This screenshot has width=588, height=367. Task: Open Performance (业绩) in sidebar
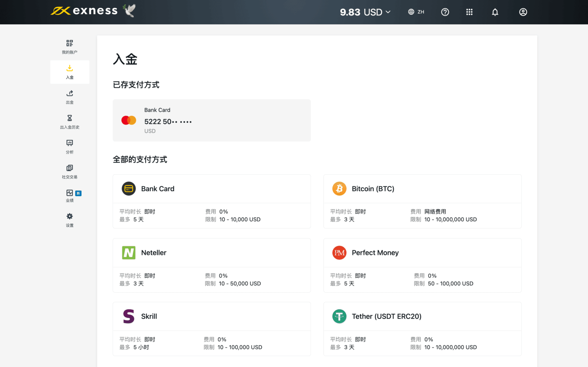coord(69,196)
